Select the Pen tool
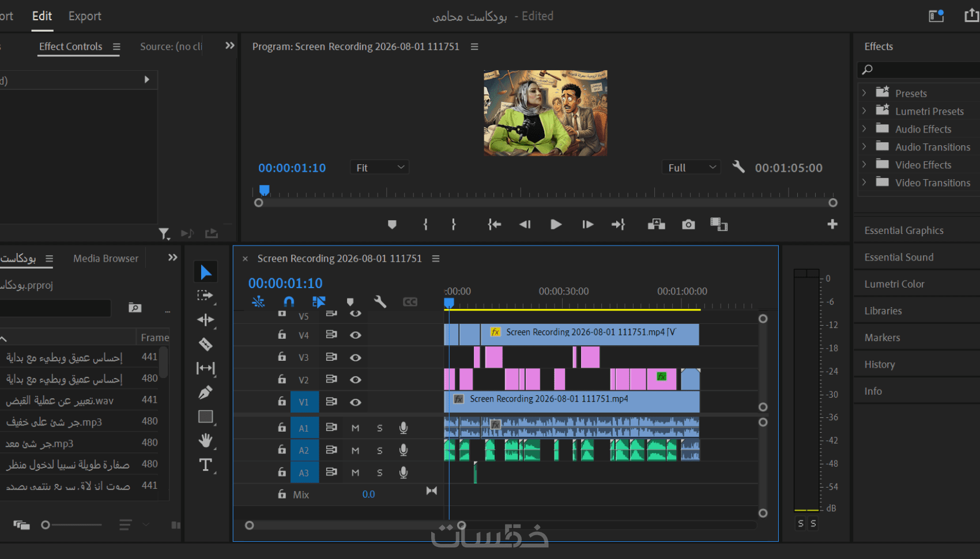The height and width of the screenshot is (559, 980). (x=205, y=392)
